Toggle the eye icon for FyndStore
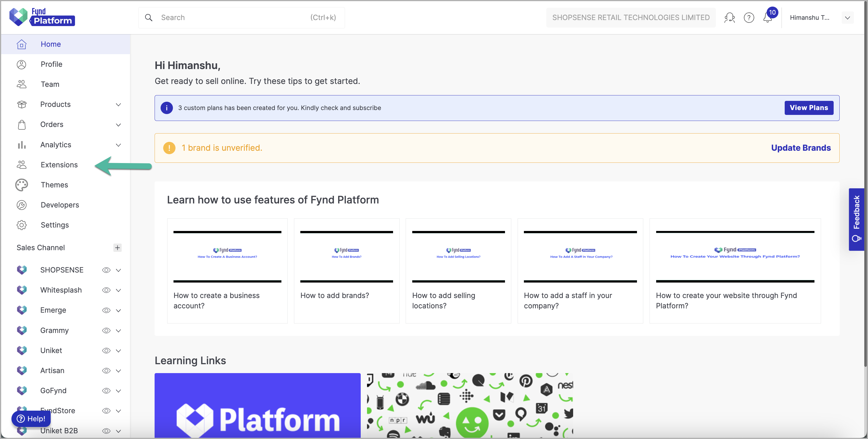This screenshot has height=439, width=868. [106, 411]
